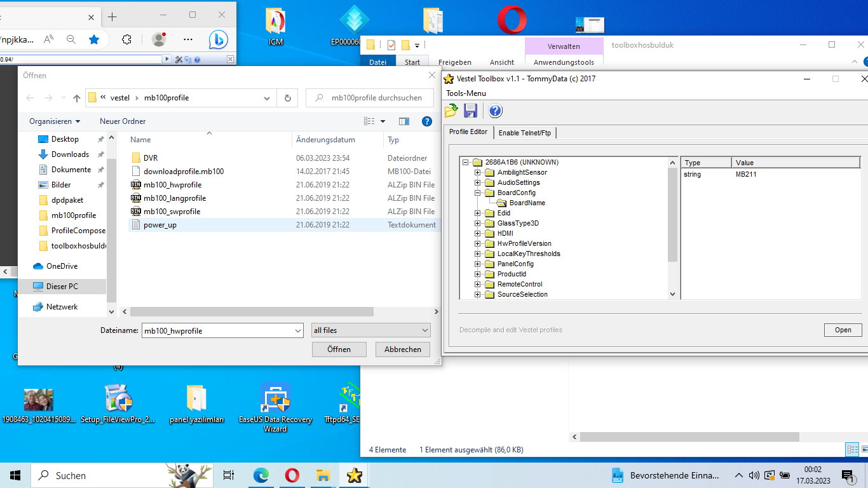Open the Tools-Menu in Vestel Toolbox
The image size is (868, 488).
click(466, 93)
